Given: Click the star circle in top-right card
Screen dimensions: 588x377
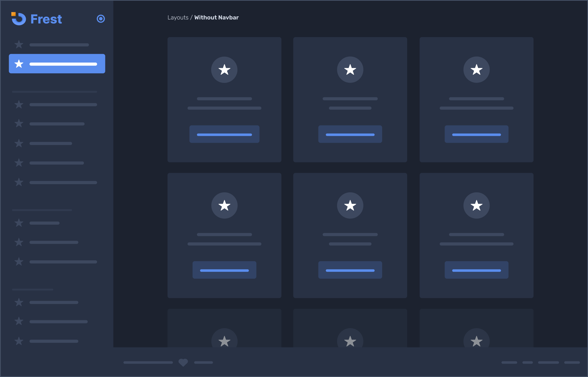Looking at the screenshot, I should (476, 70).
